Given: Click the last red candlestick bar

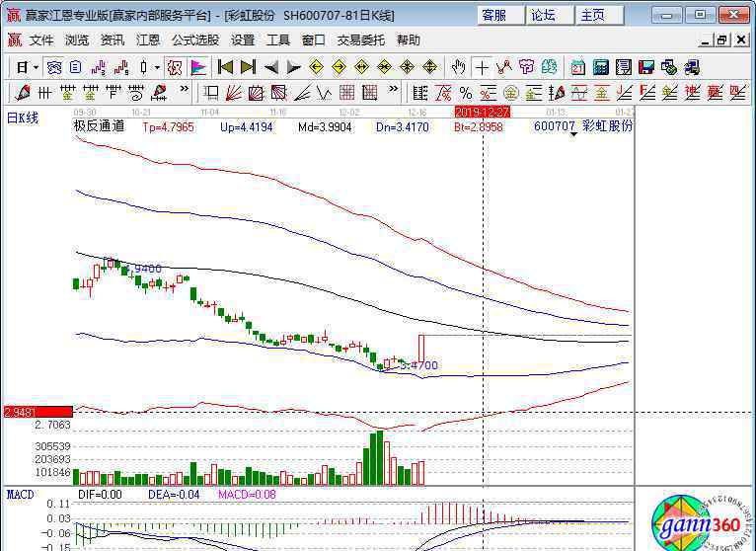Looking at the screenshot, I should pyautogui.click(x=421, y=349).
